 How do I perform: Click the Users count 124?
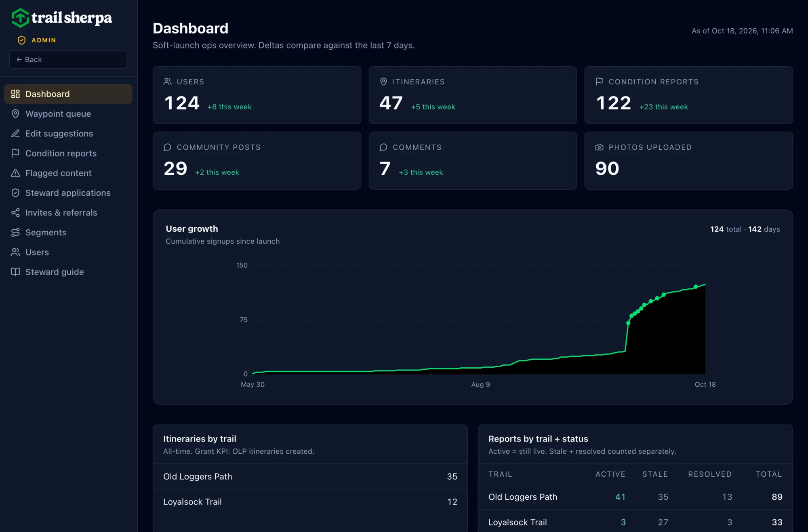click(x=182, y=103)
